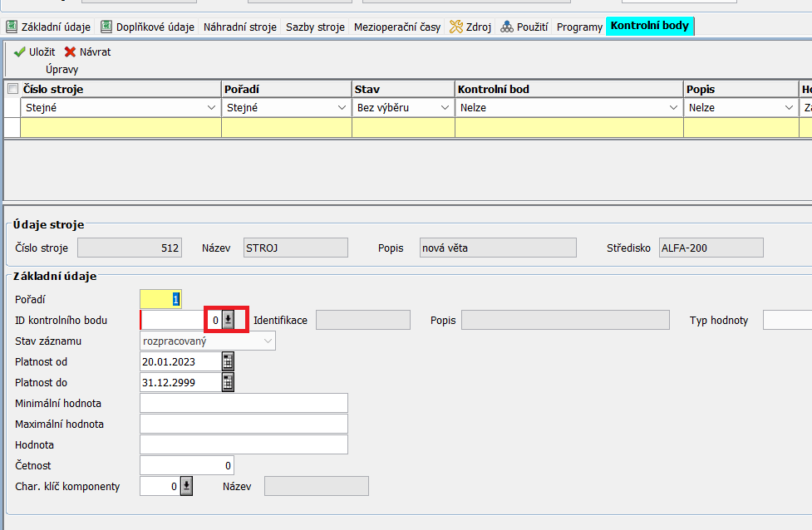812x530 pixels.
Task: Toggle the select-all checkbox in grid header
Action: pyautogui.click(x=12, y=89)
